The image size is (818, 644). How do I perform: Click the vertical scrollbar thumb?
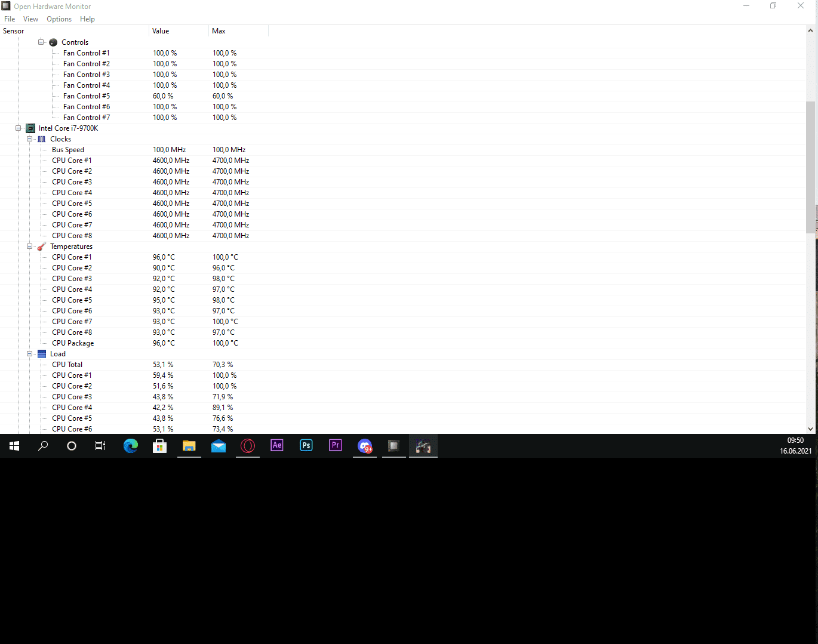(x=810, y=167)
